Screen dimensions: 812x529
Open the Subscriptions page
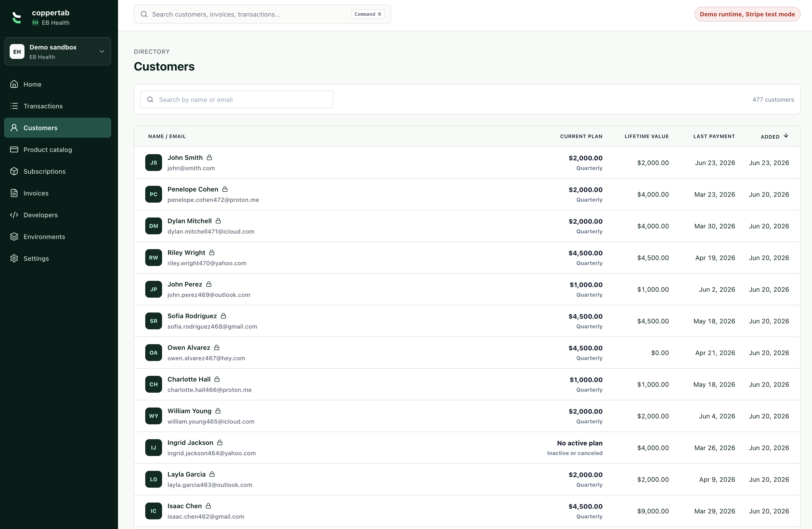[58, 171]
